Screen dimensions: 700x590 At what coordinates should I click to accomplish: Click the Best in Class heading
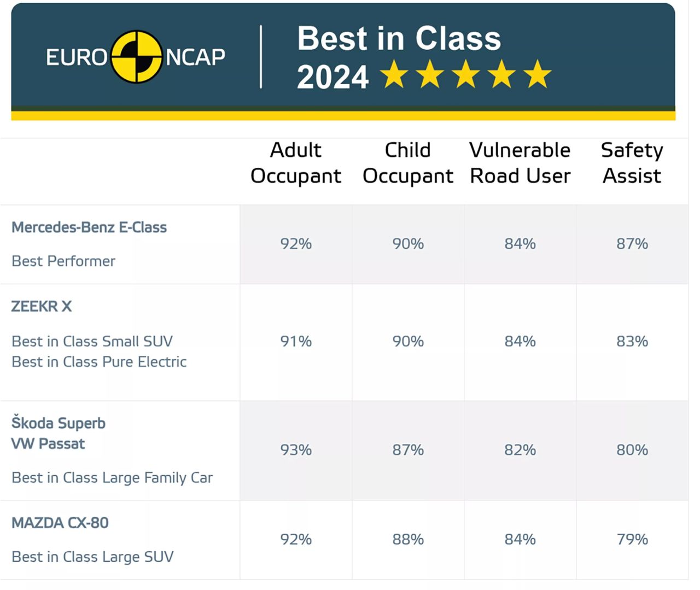pyautogui.click(x=399, y=38)
